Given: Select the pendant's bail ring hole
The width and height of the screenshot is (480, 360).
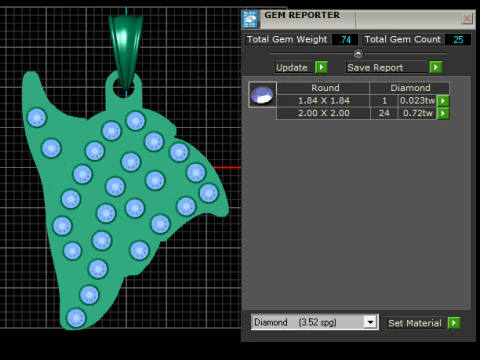Looking at the screenshot, I should point(123,88).
